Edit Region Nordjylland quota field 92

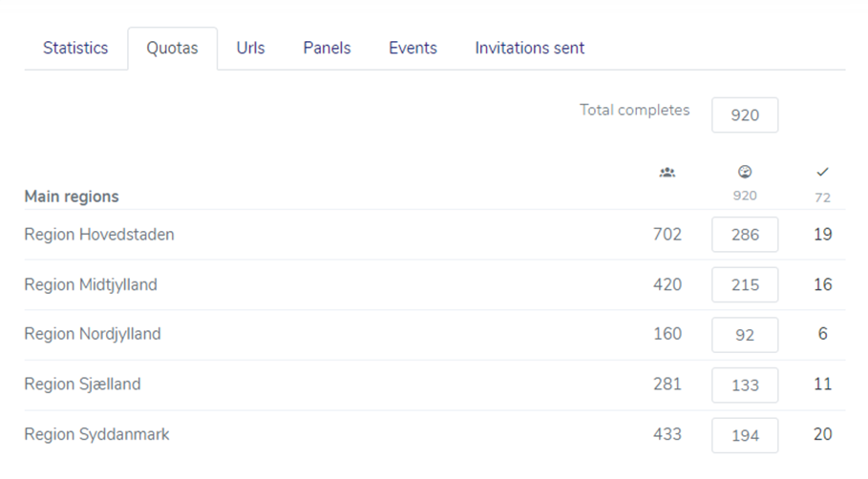pos(745,335)
